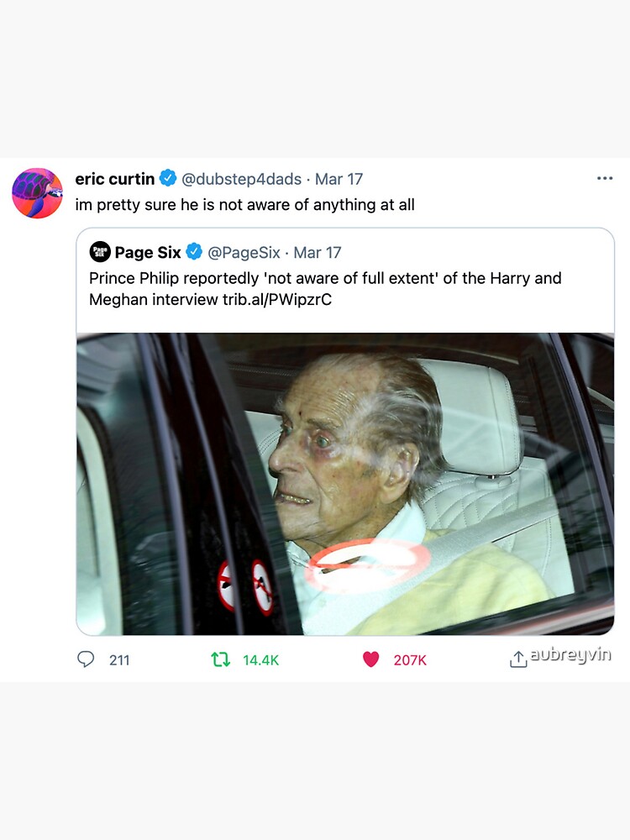The width and height of the screenshot is (630, 840).
Task: Click the 14.4K retweet count
Action: (260, 660)
